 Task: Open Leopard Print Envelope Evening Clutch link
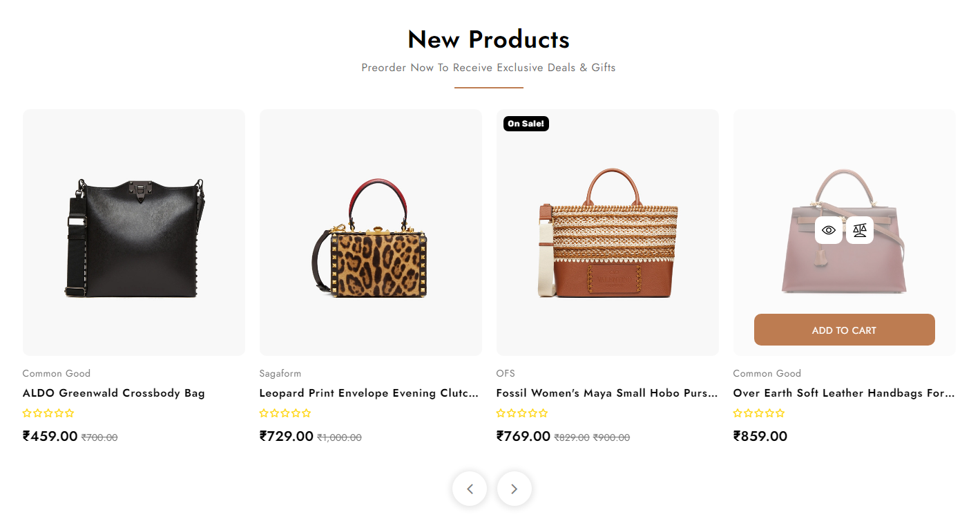(369, 393)
